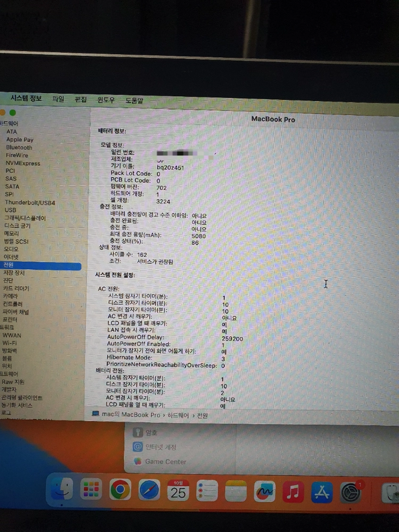399x532 pixels.
Task: Select 프린터 in sidebar
Action: pyautogui.click(x=10, y=319)
